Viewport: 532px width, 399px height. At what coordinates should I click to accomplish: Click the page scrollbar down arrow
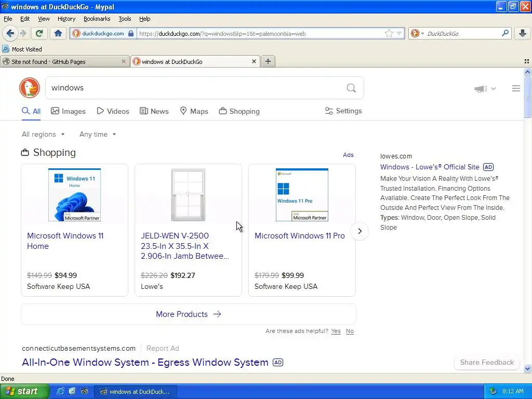[527, 368]
